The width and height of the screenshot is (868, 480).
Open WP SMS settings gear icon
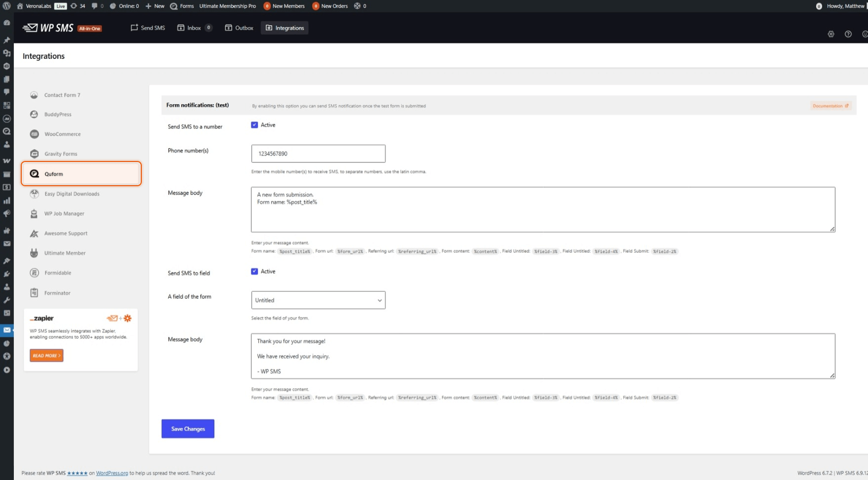pyautogui.click(x=831, y=34)
